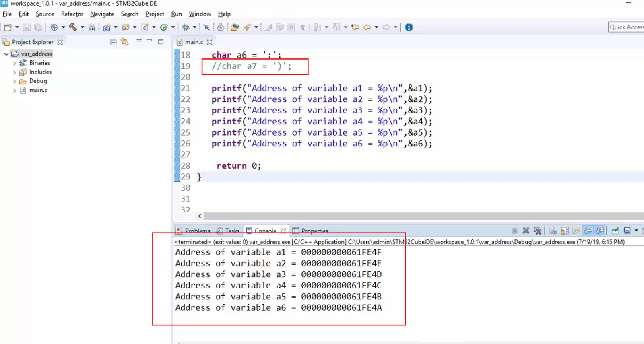Screen dimensions: 644x344
Task: Click the new source folder icon
Action: [126, 27]
